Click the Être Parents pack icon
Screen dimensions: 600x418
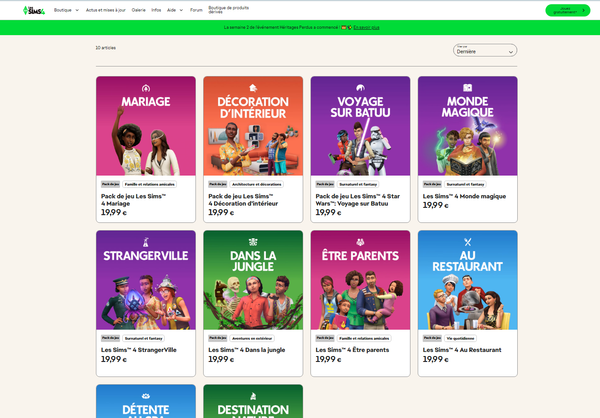point(360,241)
